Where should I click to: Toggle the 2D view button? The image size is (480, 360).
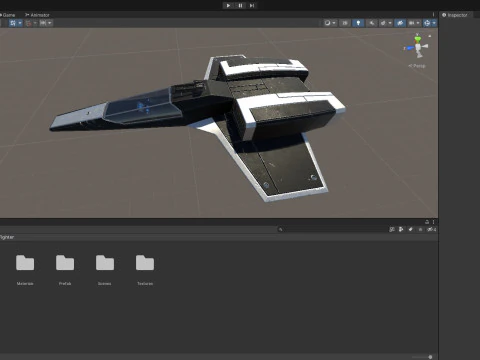click(x=345, y=23)
